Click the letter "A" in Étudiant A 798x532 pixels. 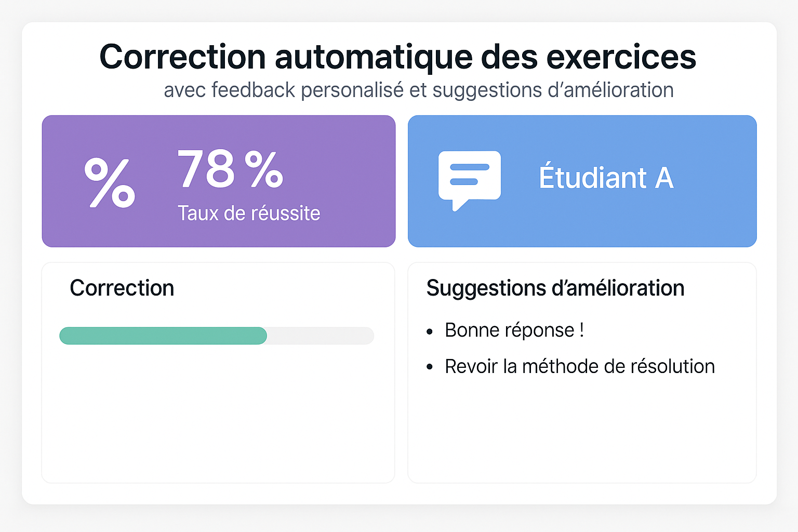click(x=664, y=178)
